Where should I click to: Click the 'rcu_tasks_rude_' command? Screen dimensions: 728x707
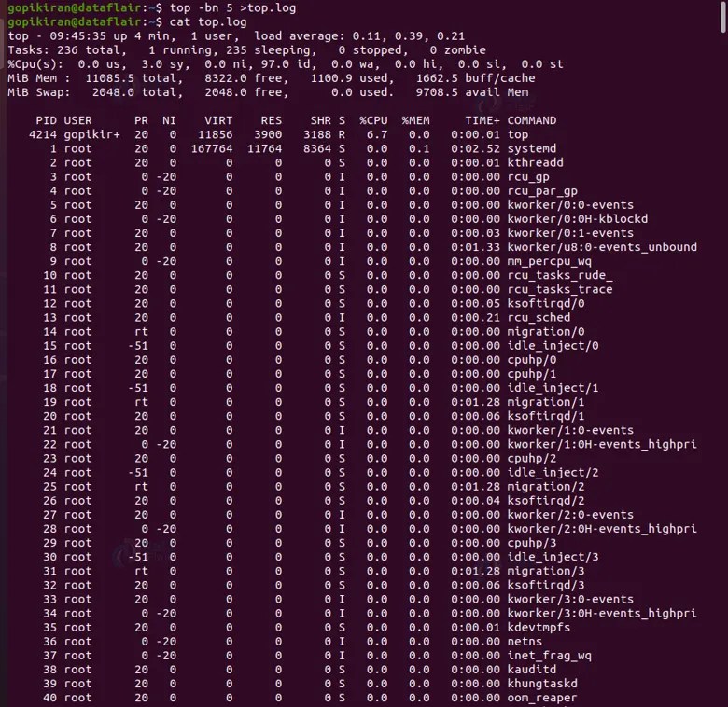coord(559,275)
